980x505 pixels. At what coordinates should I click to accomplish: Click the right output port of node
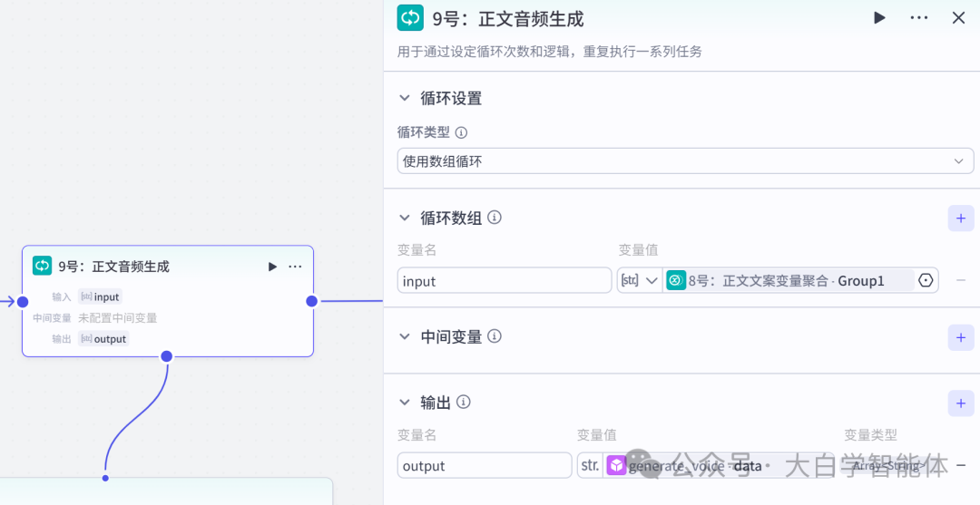click(312, 302)
